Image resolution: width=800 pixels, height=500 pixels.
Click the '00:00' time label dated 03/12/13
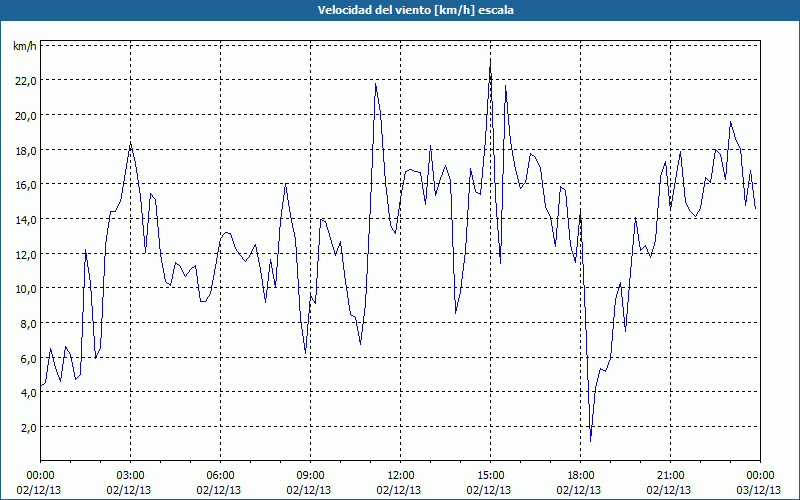(760, 476)
